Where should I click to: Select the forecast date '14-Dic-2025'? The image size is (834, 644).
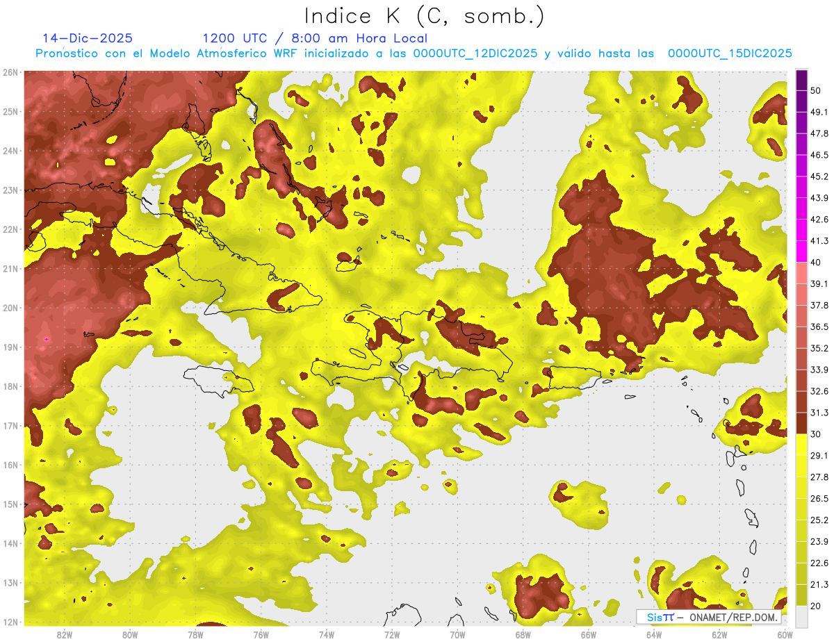pos(88,38)
